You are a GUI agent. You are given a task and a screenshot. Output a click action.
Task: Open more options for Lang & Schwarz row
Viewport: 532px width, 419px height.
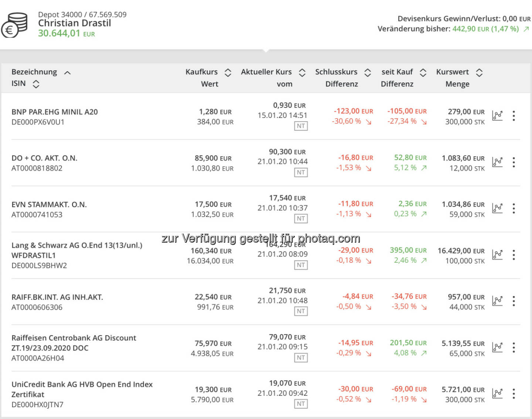click(x=514, y=255)
